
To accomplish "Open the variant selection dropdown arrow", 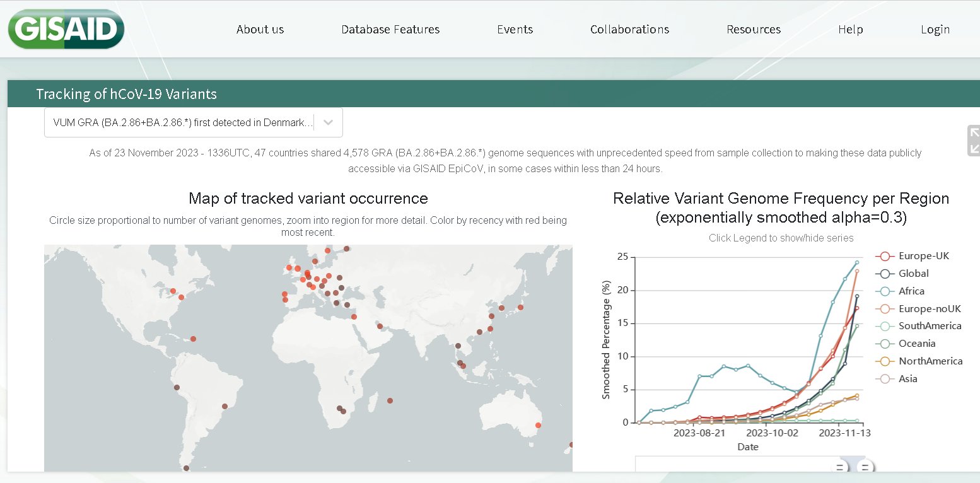I will click(328, 122).
